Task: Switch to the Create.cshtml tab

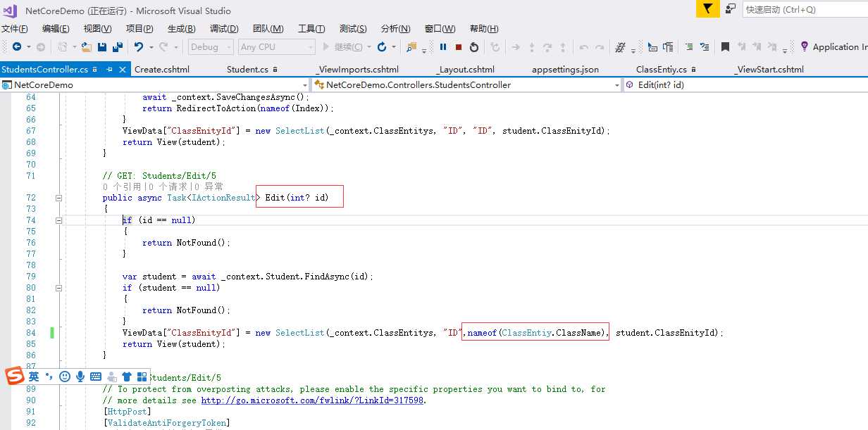Action: tap(162, 70)
